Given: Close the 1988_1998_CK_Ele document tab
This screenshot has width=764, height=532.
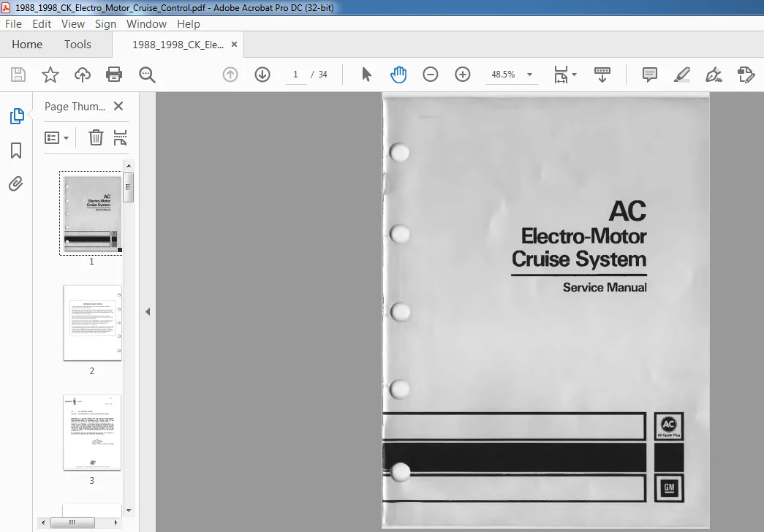Looking at the screenshot, I should point(235,45).
